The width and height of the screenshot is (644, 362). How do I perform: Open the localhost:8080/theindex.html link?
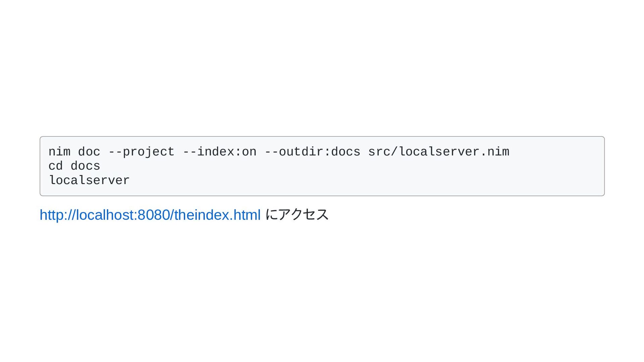pos(150,215)
